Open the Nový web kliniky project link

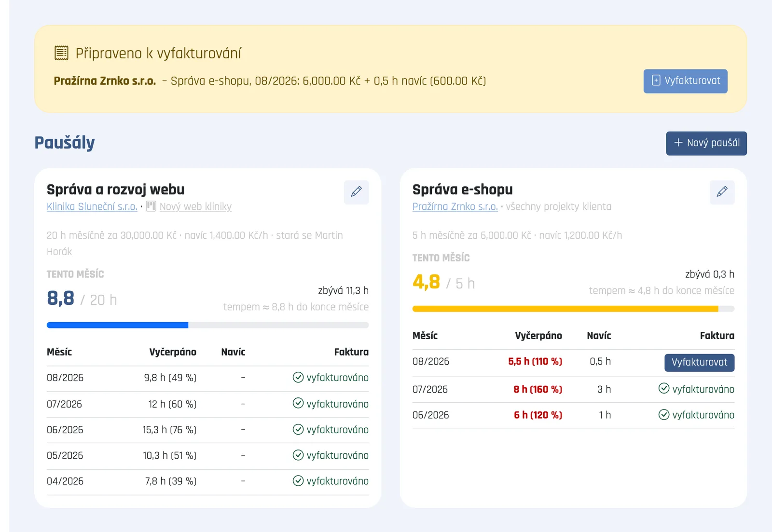click(x=195, y=206)
